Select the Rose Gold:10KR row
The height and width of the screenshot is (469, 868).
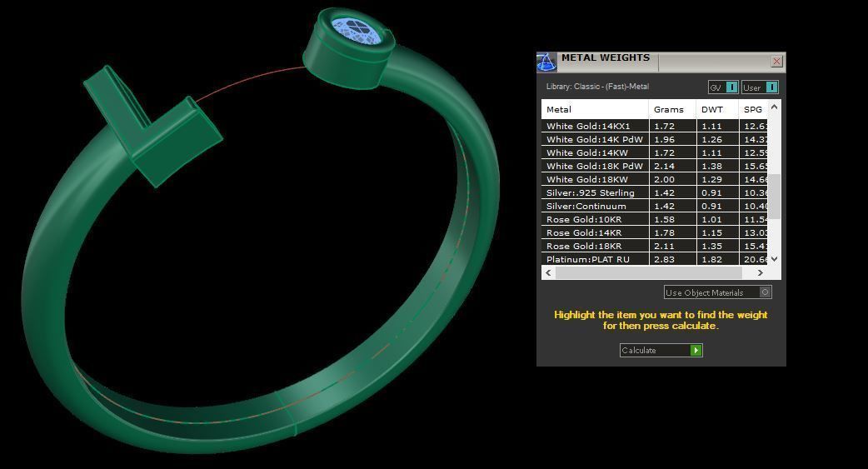pyautogui.click(x=654, y=219)
